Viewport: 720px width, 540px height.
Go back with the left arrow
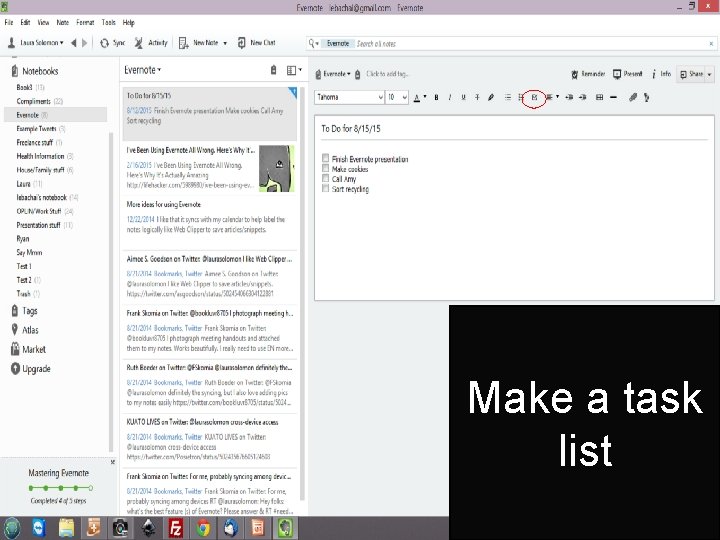(73, 43)
